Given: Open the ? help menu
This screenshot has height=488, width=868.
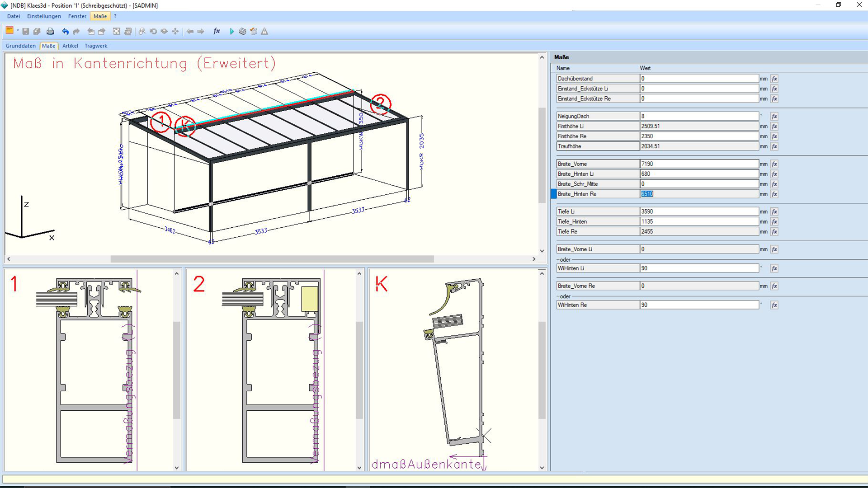Looking at the screenshot, I should tap(115, 16).
